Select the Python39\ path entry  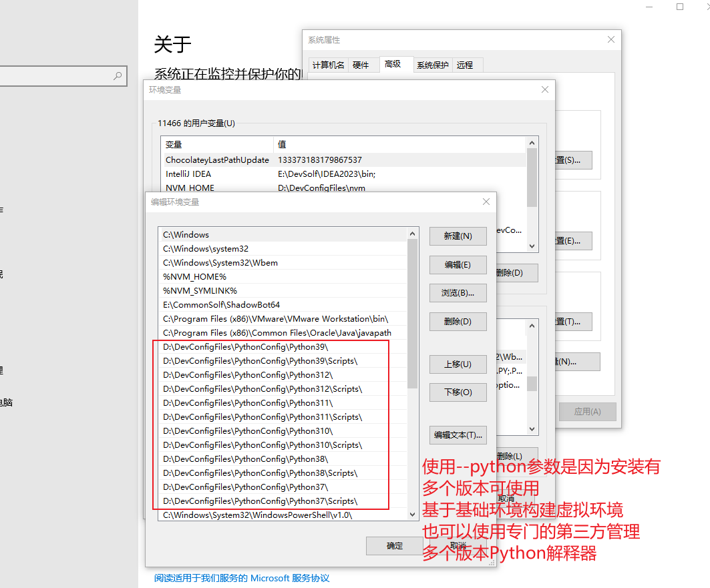pyautogui.click(x=283, y=347)
